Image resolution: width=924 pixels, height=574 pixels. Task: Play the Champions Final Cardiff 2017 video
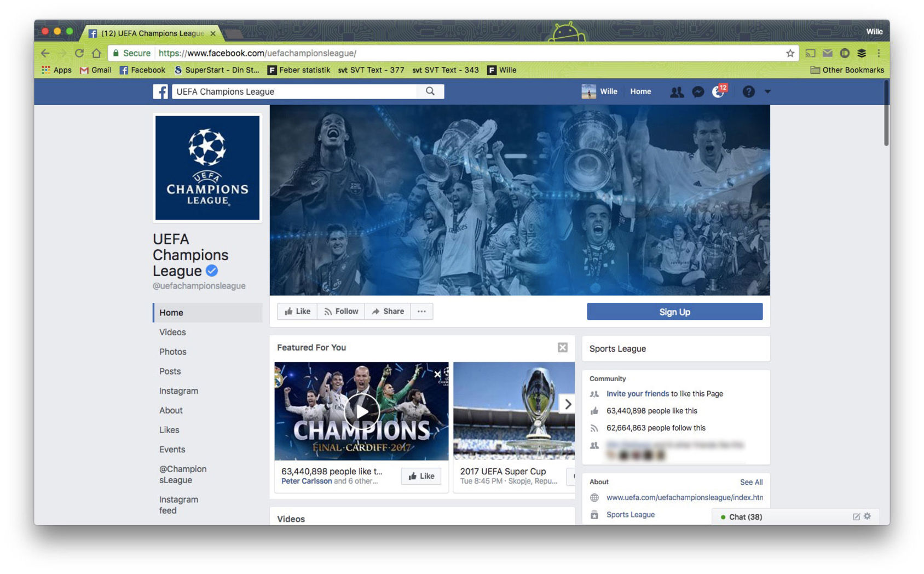361,411
